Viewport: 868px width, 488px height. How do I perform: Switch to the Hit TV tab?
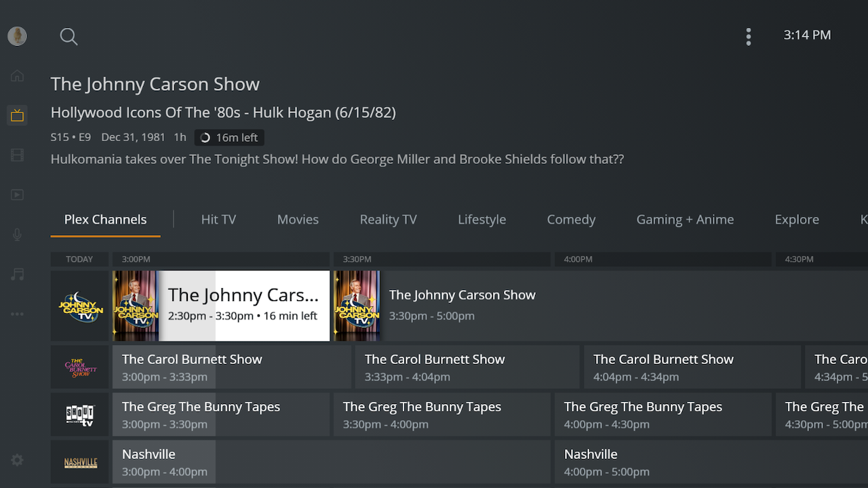pyautogui.click(x=218, y=219)
